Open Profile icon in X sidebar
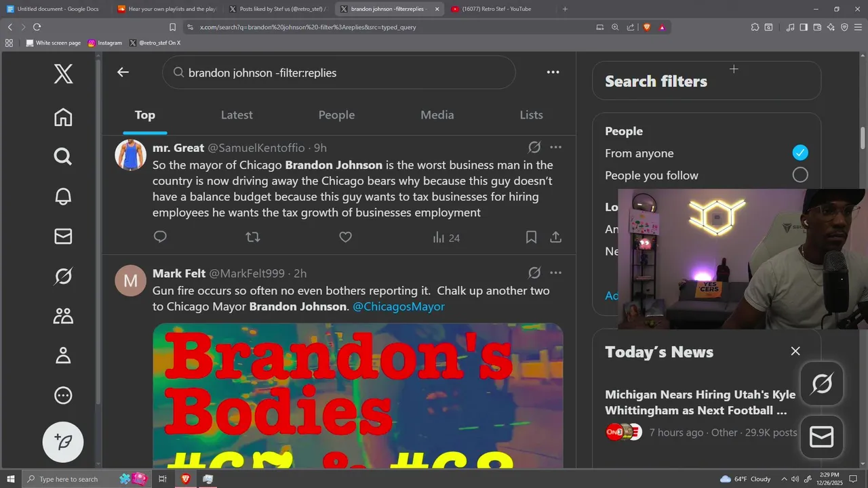 click(x=63, y=355)
